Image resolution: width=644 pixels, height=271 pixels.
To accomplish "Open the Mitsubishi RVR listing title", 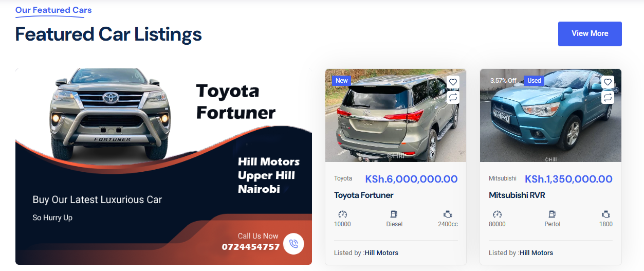I will 517,195.
